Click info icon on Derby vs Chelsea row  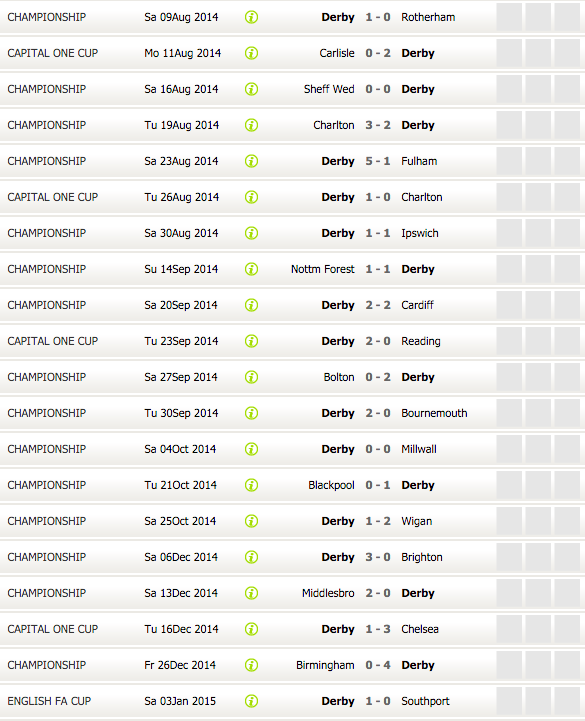pos(251,629)
